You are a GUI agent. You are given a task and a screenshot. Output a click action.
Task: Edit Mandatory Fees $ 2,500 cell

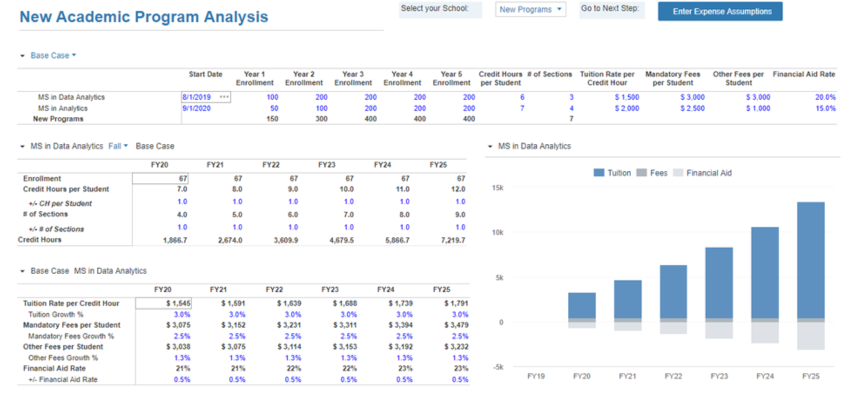point(692,108)
